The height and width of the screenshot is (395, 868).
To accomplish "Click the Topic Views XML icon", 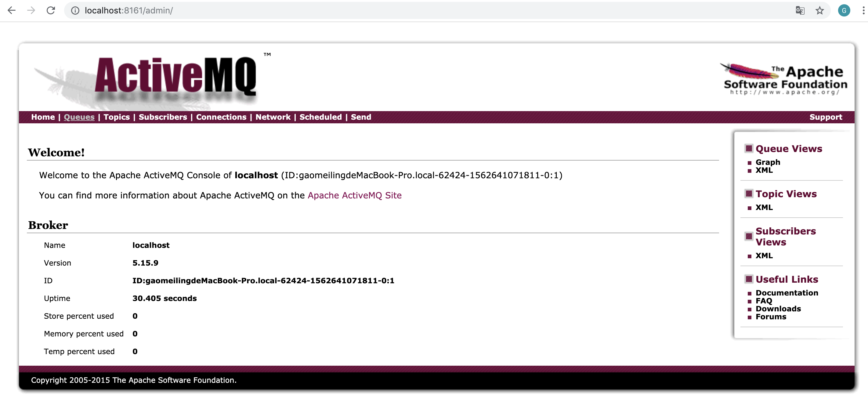I will coord(764,207).
